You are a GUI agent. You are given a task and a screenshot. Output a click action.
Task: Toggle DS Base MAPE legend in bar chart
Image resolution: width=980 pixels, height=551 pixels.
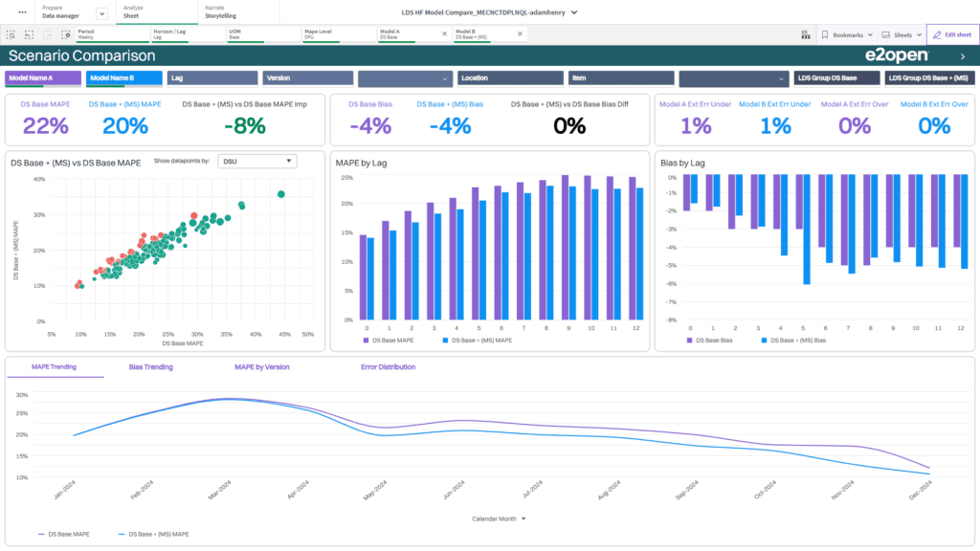pos(391,340)
